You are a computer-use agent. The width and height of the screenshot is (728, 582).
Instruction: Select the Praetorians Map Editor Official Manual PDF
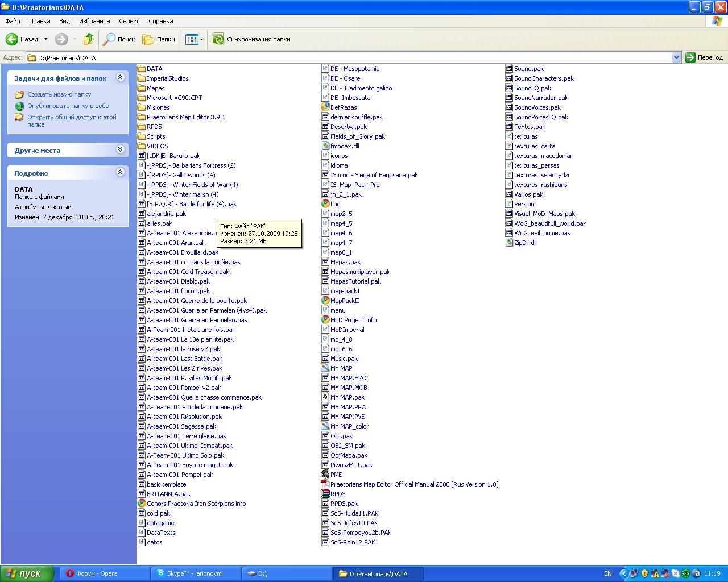[x=410, y=484]
